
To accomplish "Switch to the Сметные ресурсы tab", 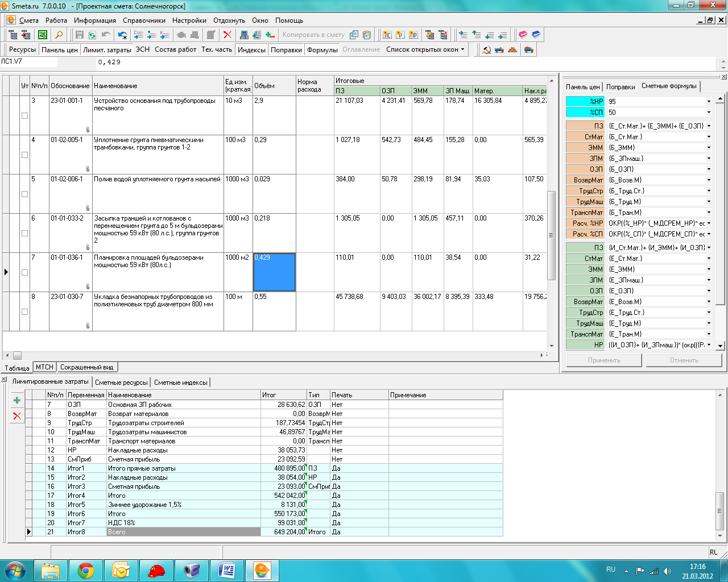I will [x=121, y=383].
